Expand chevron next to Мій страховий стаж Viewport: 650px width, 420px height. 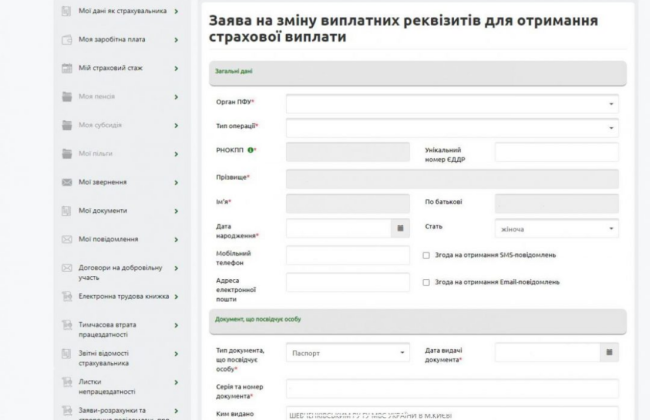click(x=176, y=68)
